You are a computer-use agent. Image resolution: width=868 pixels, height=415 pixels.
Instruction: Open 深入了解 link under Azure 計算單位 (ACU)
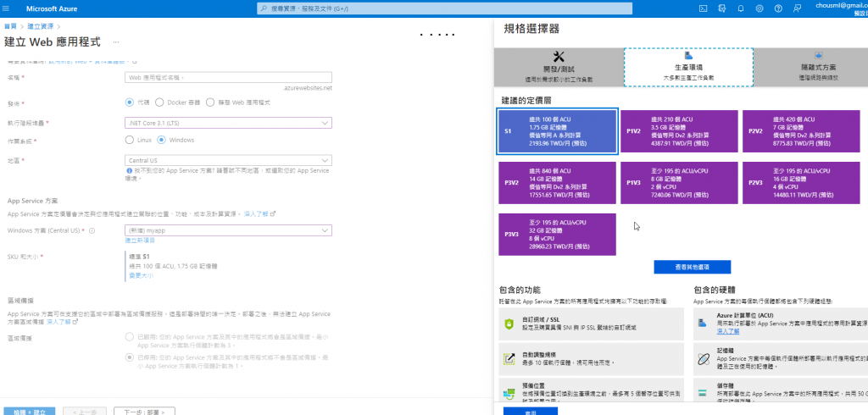(x=728, y=330)
